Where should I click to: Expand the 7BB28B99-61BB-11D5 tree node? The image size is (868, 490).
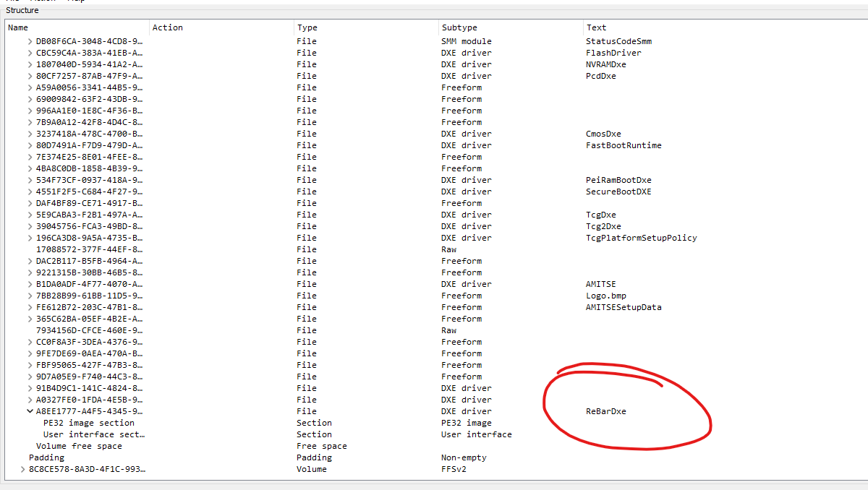[30, 296]
